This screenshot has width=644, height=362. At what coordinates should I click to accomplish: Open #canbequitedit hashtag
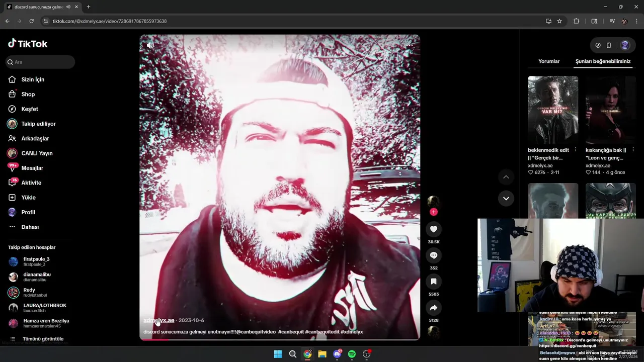point(322,332)
